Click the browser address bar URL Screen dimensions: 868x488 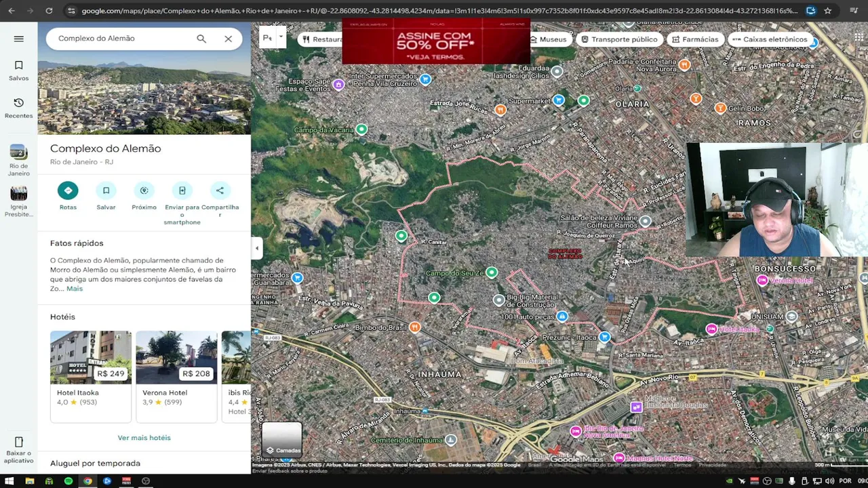[439, 11]
